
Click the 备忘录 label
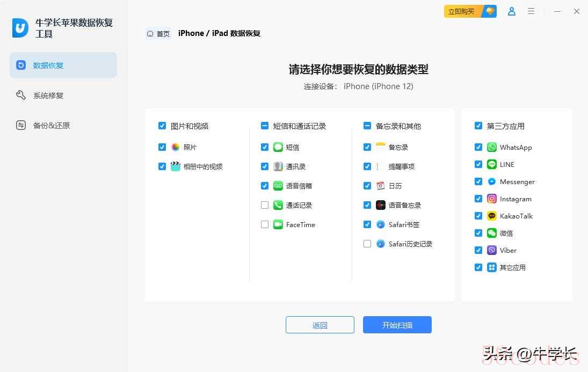pos(398,148)
